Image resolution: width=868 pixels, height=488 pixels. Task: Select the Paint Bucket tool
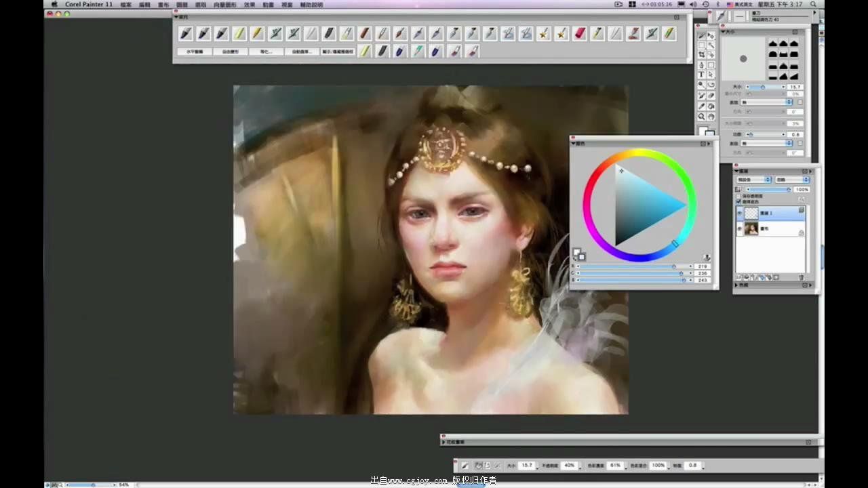pyautogui.click(x=711, y=106)
